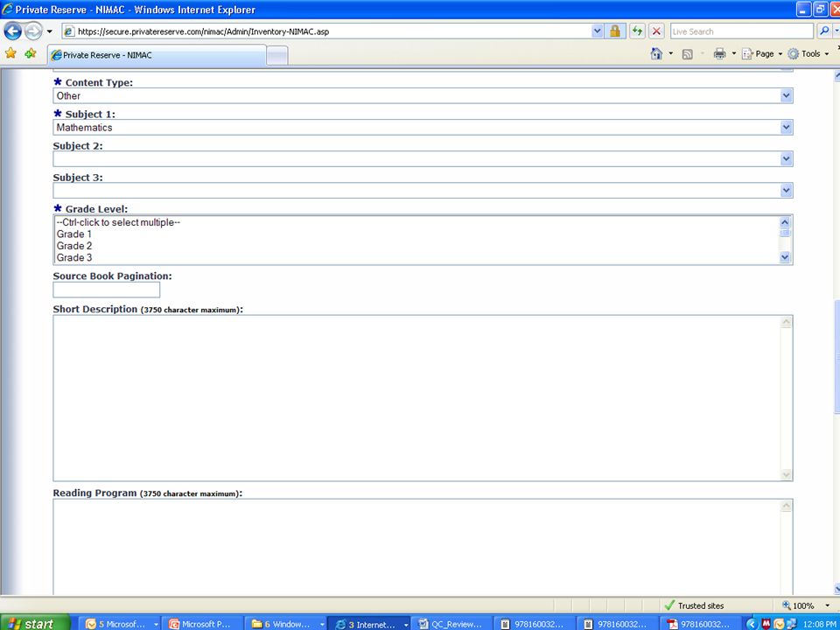840x630 pixels.
Task: Refresh the page with the green arrows
Action: coord(637,31)
